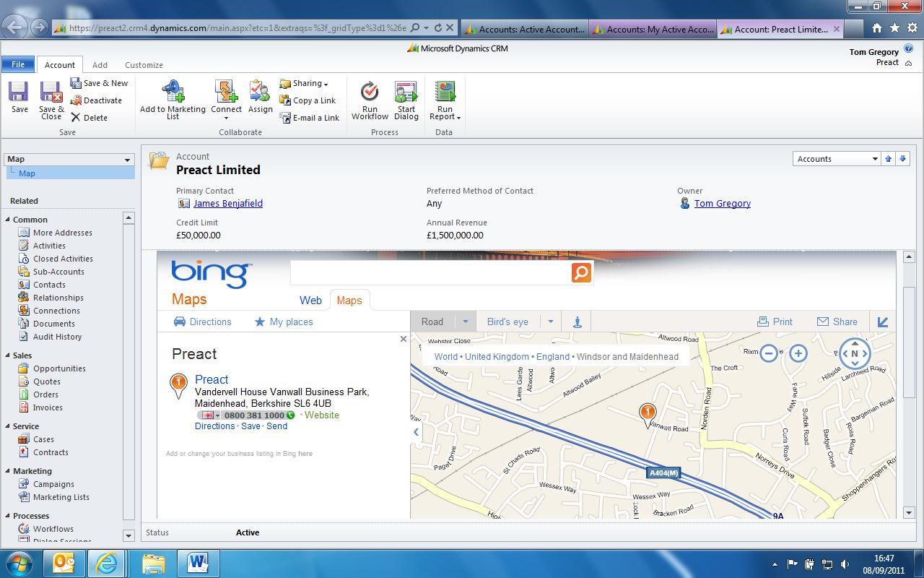Open the Customize ribbon tab
This screenshot has height=578, width=924.
pos(144,65)
